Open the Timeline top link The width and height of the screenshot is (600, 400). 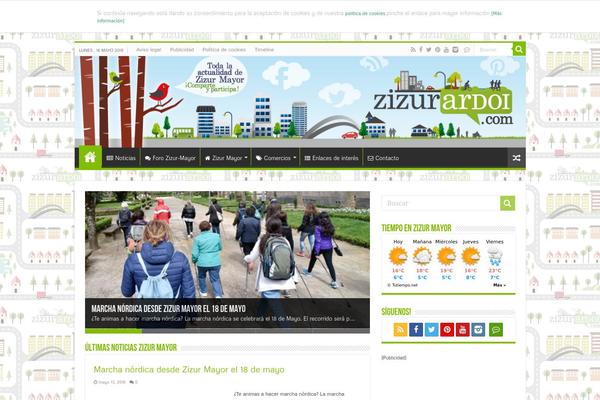coord(264,50)
